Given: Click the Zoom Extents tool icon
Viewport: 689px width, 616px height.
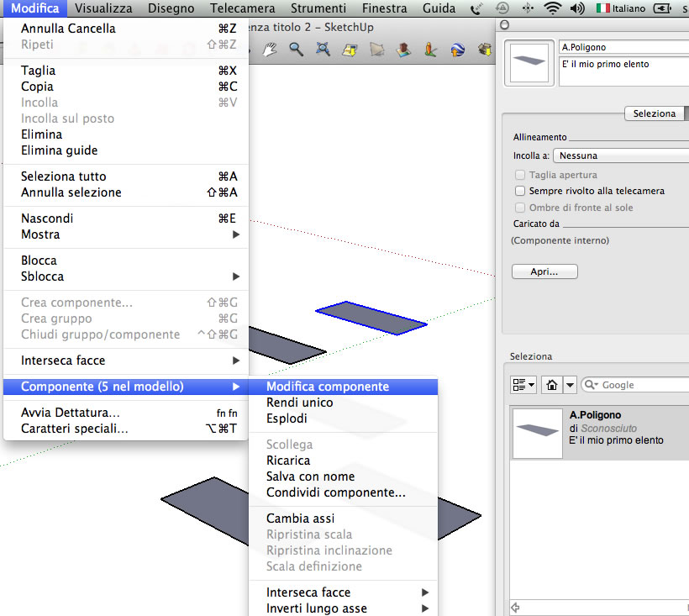Looking at the screenshot, I should 323,50.
